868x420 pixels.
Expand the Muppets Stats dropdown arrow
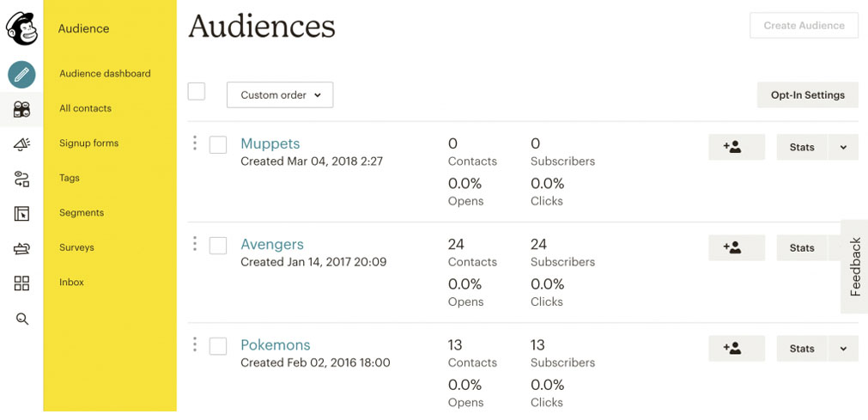pos(843,147)
